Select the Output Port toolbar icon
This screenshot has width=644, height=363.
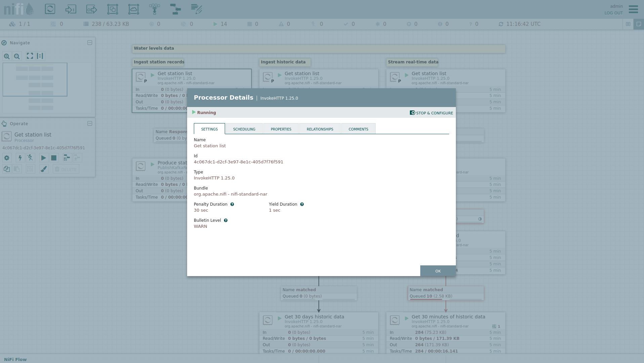coord(91,9)
